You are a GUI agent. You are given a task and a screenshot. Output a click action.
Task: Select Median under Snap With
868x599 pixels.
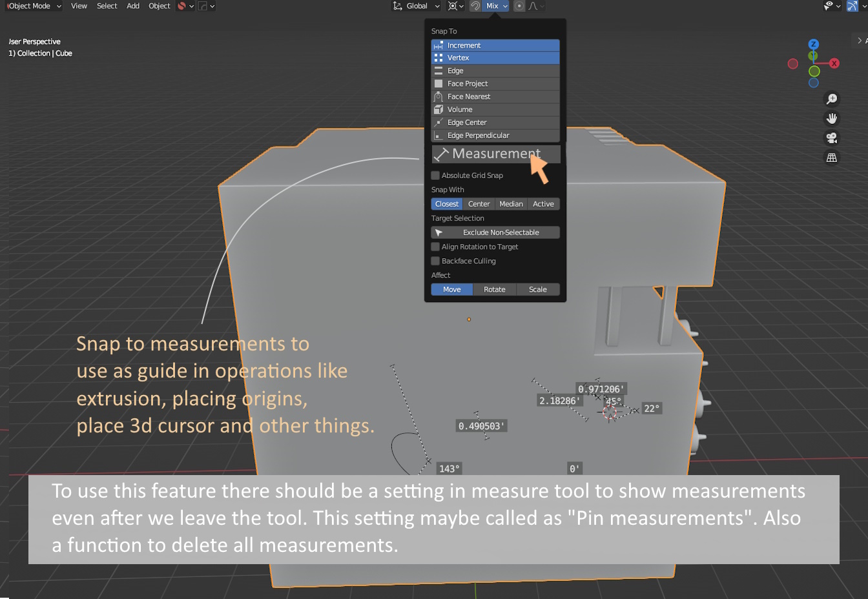[x=511, y=204]
